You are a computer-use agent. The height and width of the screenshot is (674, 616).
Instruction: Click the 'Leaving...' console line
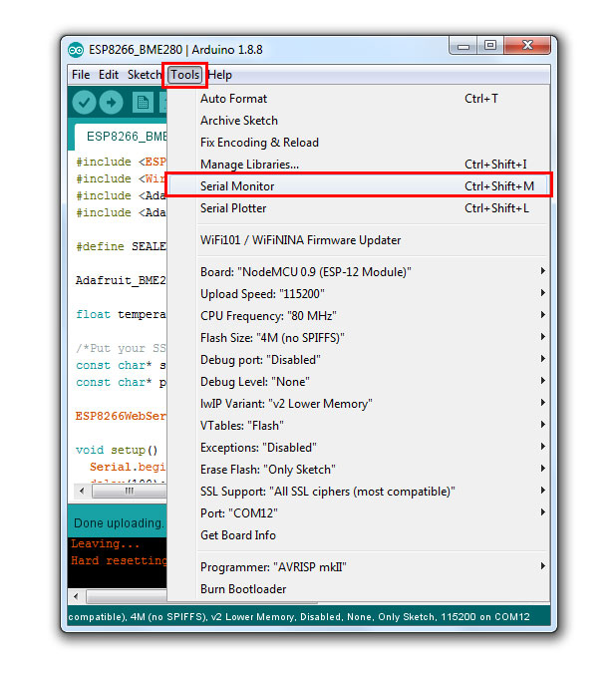point(106,543)
